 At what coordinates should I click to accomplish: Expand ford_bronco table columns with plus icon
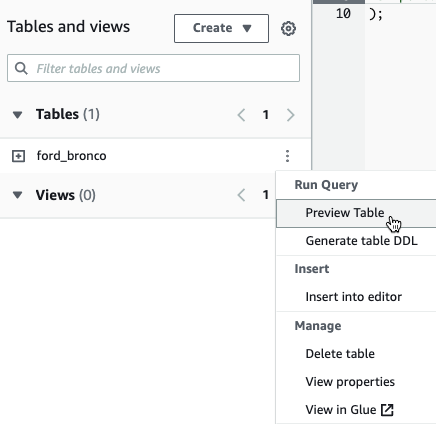click(18, 156)
